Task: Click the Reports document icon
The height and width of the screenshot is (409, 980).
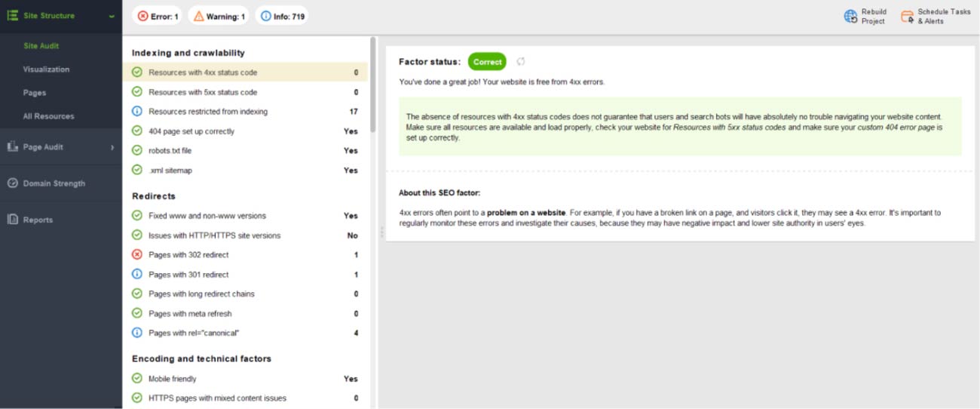Action: click(12, 220)
